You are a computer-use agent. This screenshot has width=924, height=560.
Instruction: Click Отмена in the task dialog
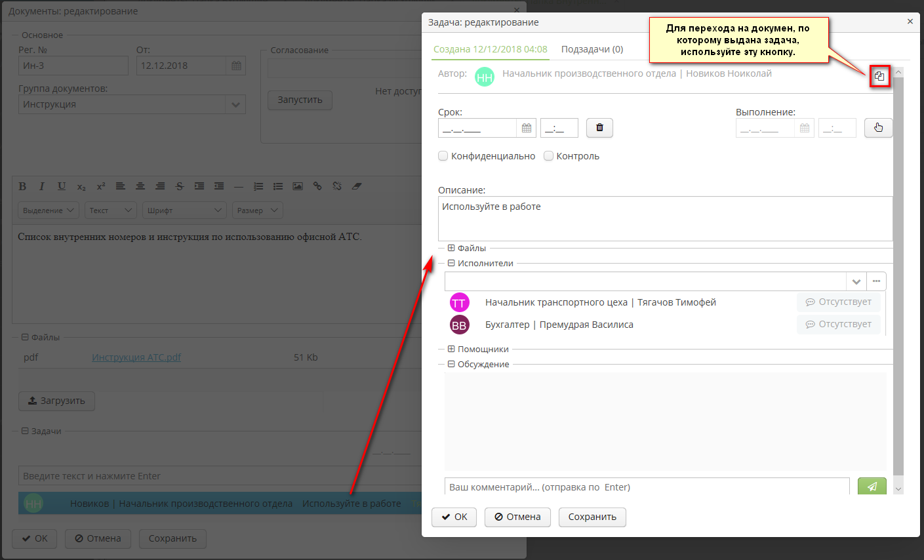pyautogui.click(x=517, y=517)
